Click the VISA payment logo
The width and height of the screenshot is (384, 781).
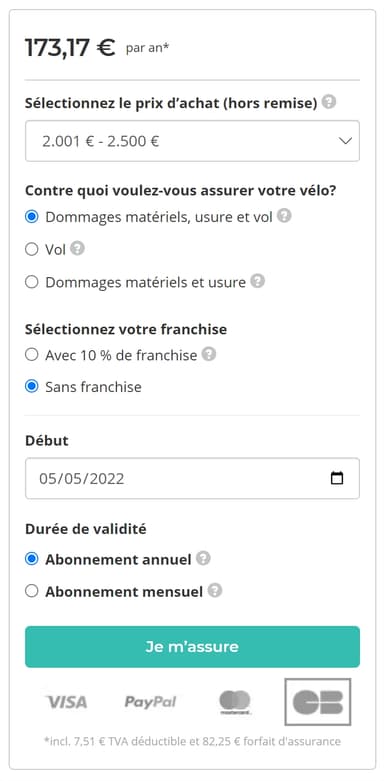tap(67, 702)
